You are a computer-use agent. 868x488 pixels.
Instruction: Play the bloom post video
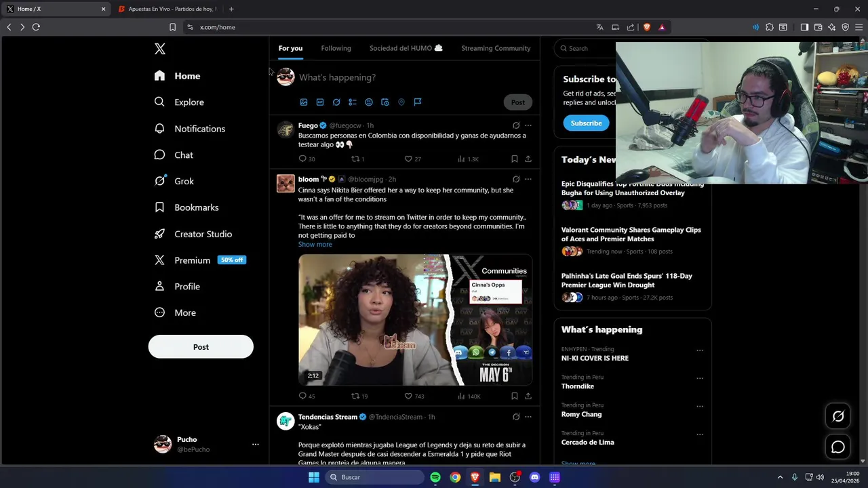[415, 320]
